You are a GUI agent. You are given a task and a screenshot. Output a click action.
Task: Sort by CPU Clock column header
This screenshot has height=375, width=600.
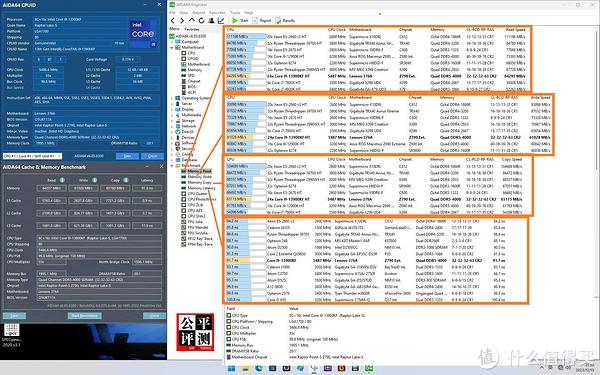[337, 29]
